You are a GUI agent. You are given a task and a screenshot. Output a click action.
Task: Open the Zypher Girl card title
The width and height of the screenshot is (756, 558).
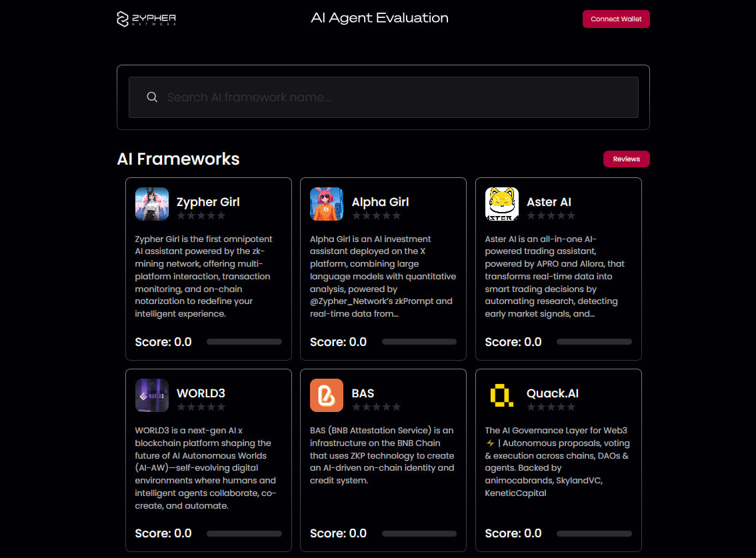pyautogui.click(x=208, y=202)
